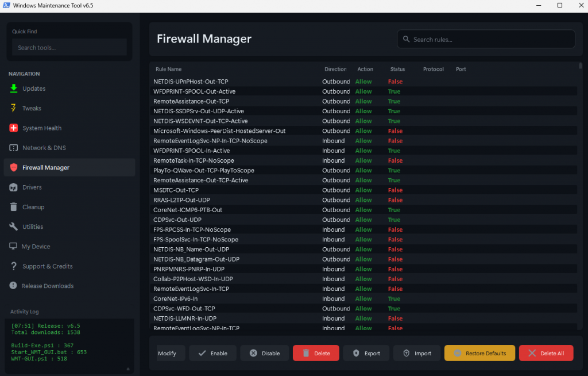
Task: Click the checkmark icon on the Enable button
Action: point(202,353)
